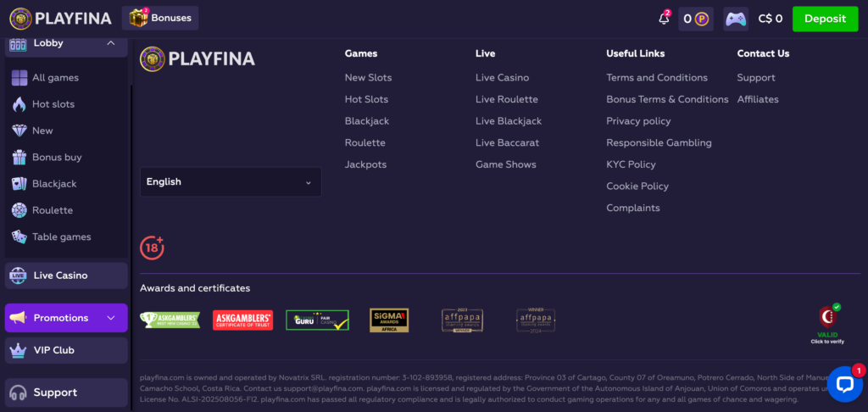Select the Blackjack cards icon
The width and height of the screenshot is (868, 412).
[x=19, y=184]
